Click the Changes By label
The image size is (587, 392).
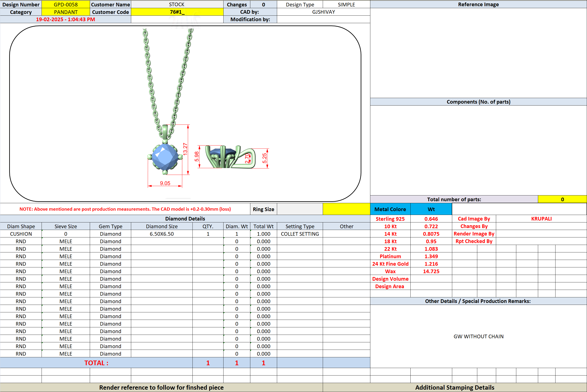[x=474, y=226]
